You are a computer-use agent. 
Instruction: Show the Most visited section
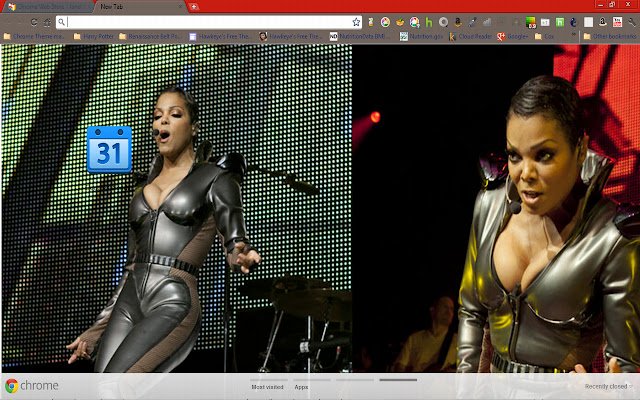[267, 387]
